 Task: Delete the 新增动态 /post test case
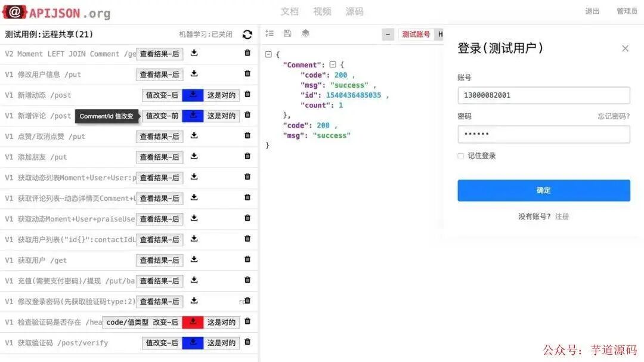click(247, 94)
